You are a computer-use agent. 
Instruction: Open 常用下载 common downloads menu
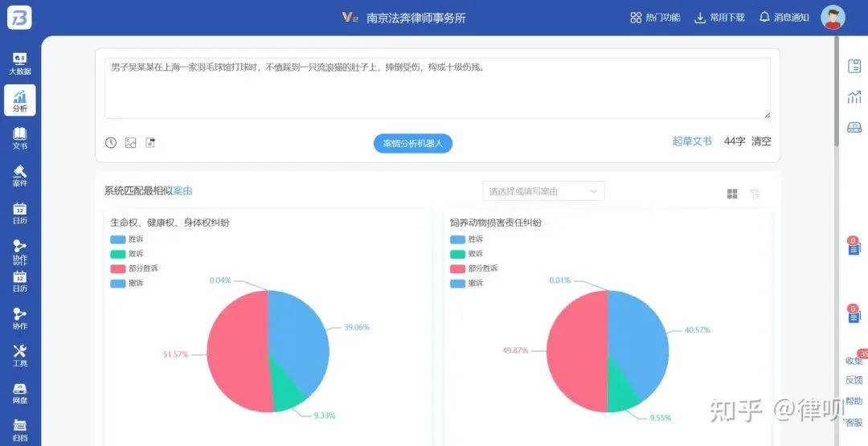click(x=719, y=17)
